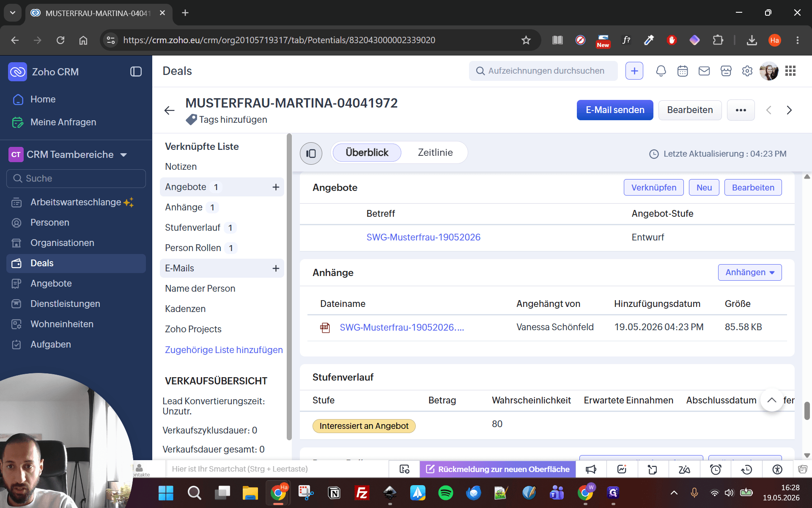Open the mail envelope icon in header
This screenshot has height=508, width=812.
point(704,71)
